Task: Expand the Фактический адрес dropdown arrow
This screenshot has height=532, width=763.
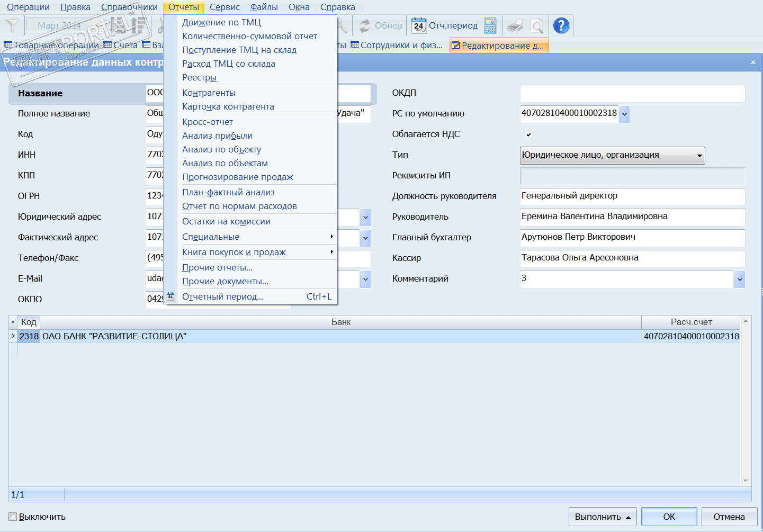Action: (365, 238)
